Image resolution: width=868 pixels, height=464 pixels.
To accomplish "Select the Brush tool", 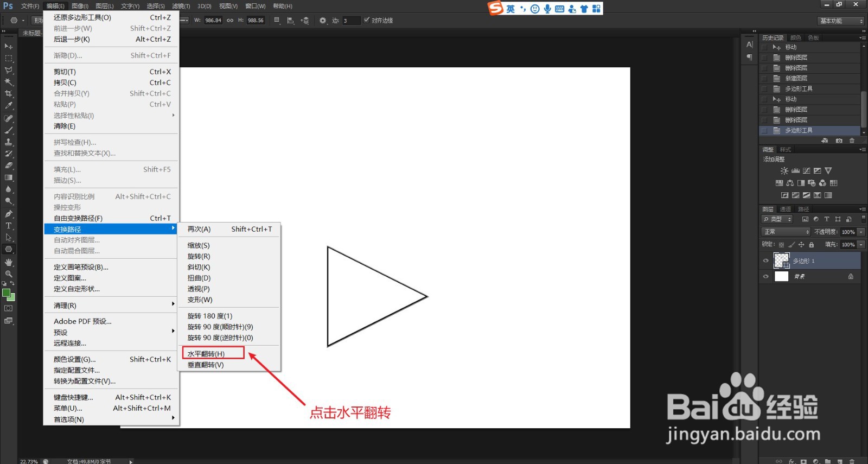I will coord(9,130).
